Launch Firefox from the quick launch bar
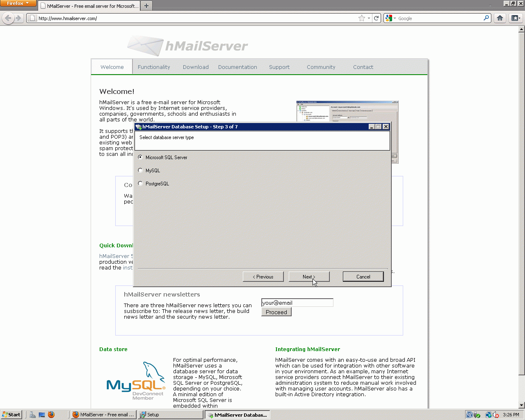Screen dimensions: 525x420 (x=51, y=415)
